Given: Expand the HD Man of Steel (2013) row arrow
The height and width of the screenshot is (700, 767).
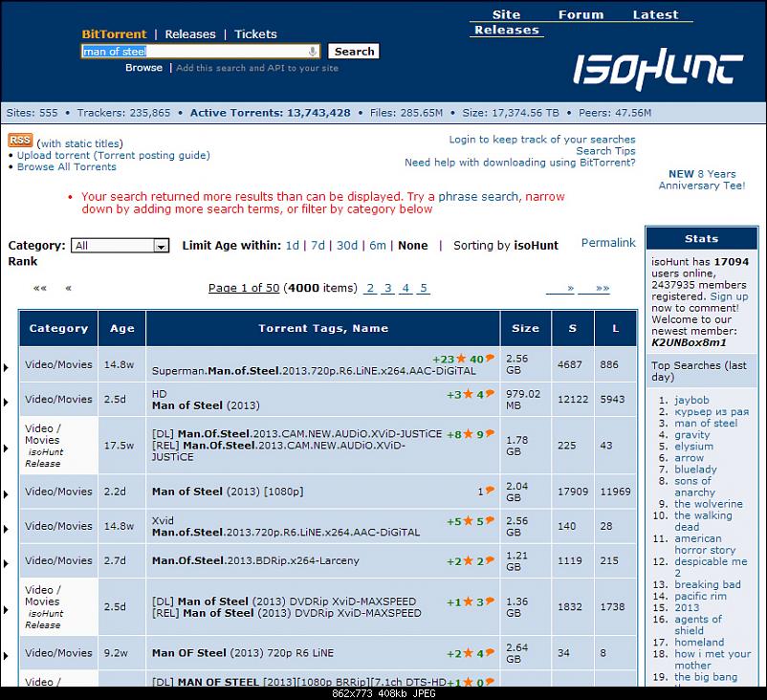Looking at the screenshot, I should pyautogui.click(x=7, y=402).
